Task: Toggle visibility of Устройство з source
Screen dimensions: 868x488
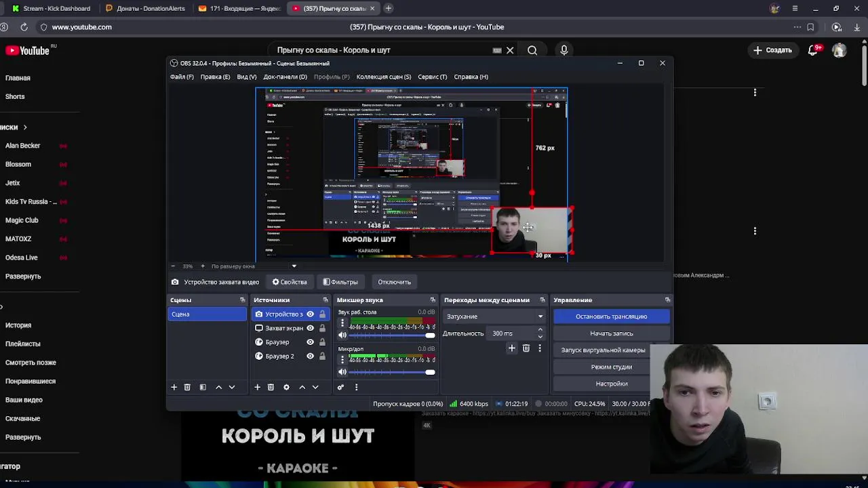Action: [310, 314]
